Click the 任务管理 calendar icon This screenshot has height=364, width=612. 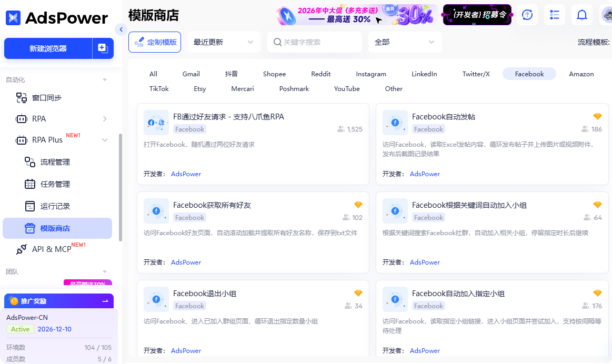pos(30,184)
